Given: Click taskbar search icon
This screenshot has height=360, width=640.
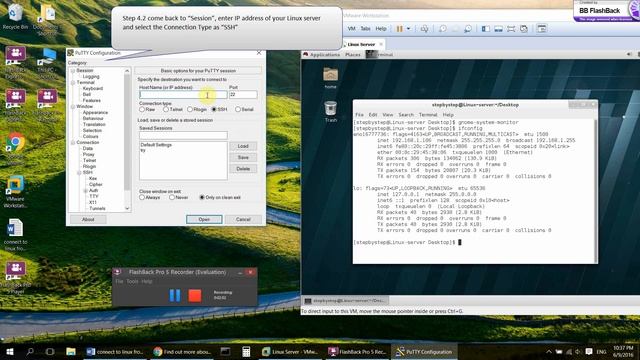Looking at the screenshot, I should [30, 351].
